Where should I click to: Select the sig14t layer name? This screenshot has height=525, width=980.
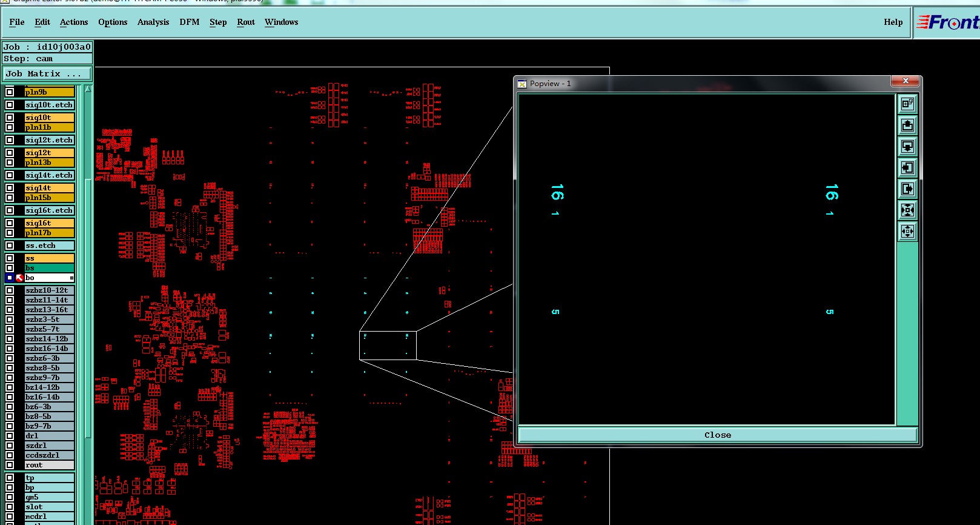click(50, 188)
